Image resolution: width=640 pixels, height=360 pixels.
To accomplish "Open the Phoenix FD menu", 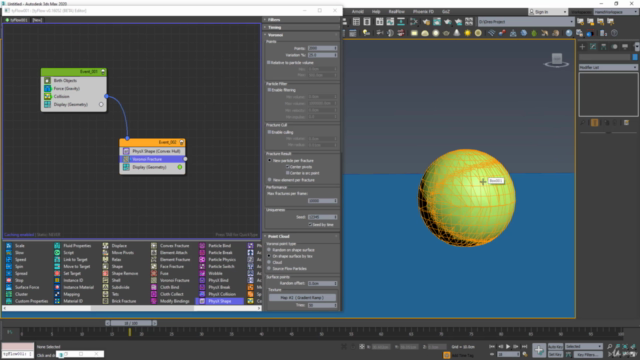I will coord(423,12).
